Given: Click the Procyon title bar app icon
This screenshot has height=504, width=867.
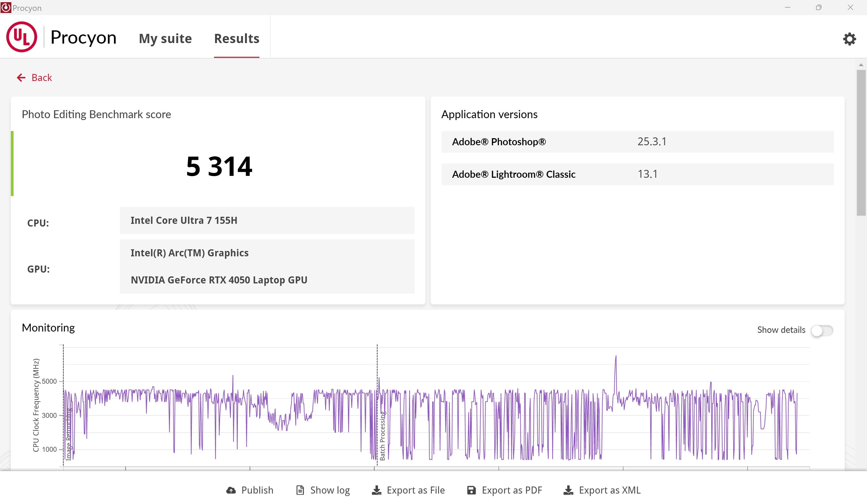Looking at the screenshot, I should tap(5, 8).
